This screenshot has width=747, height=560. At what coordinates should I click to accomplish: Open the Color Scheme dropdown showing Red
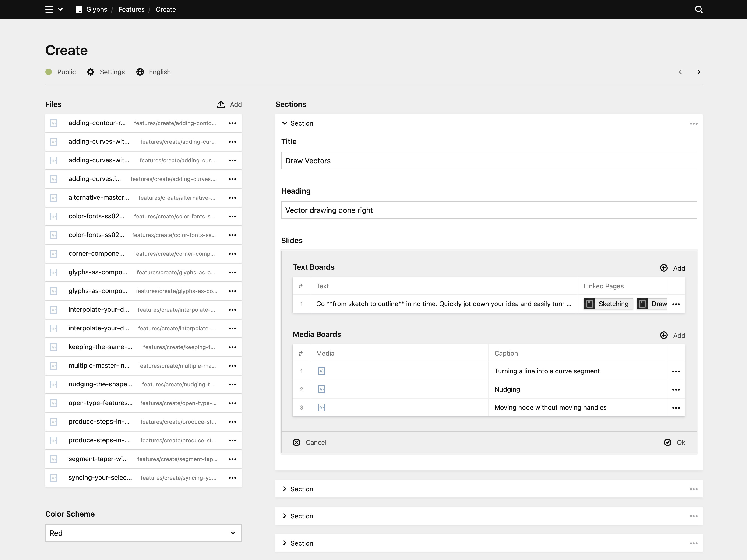[x=143, y=533]
